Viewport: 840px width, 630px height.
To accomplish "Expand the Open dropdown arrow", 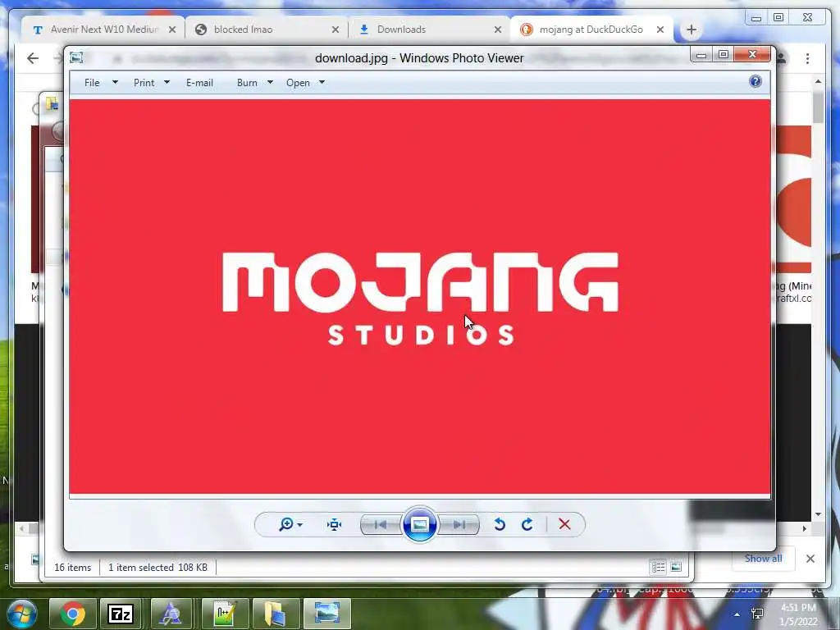I will pos(322,82).
